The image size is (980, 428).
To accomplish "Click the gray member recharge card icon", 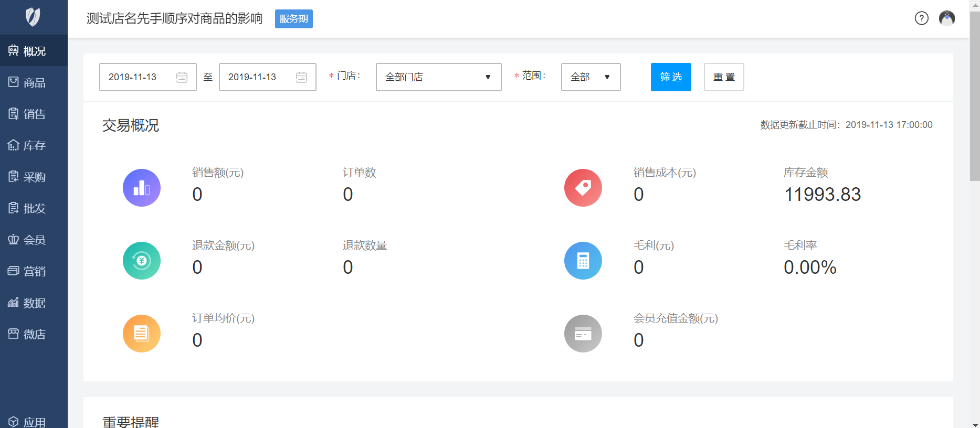I will (583, 334).
